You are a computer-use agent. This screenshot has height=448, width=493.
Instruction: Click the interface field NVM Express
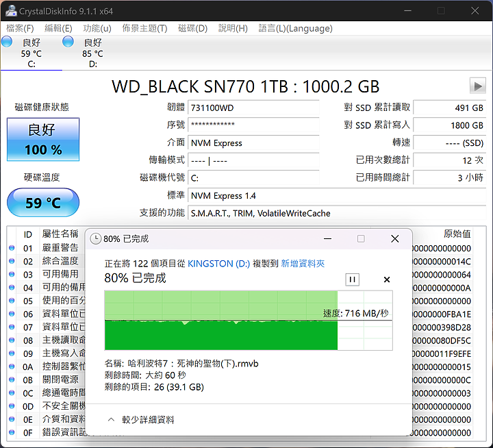coord(253,143)
